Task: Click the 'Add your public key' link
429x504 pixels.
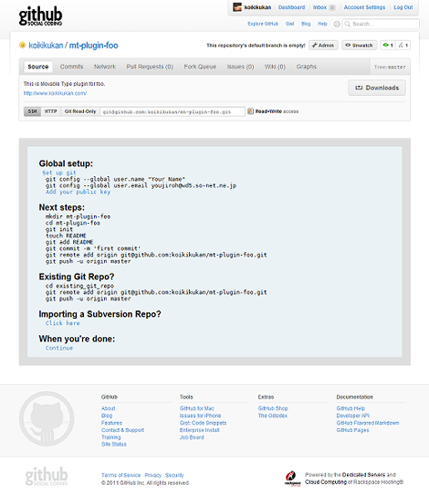Action: click(x=78, y=192)
